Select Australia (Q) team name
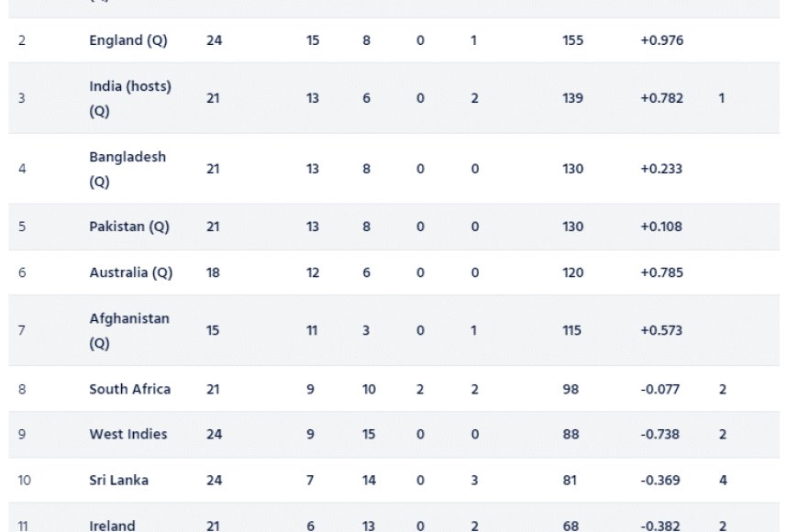 pyautogui.click(x=131, y=272)
